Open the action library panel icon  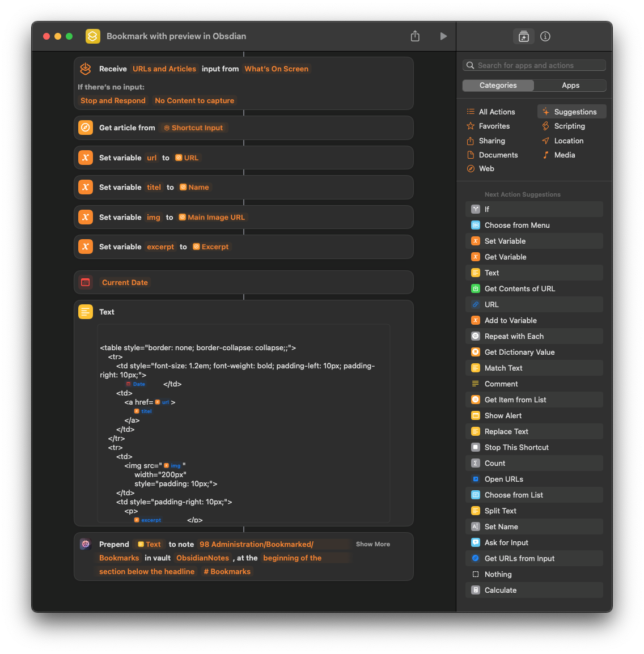coord(523,37)
